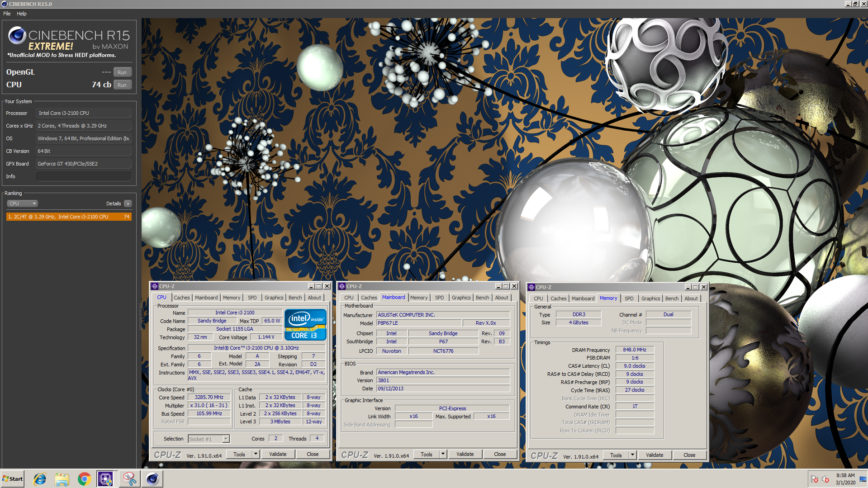The image size is (868, 488).
Task: Click the Show Desktop tray icon
Action: tap(863, 479)
